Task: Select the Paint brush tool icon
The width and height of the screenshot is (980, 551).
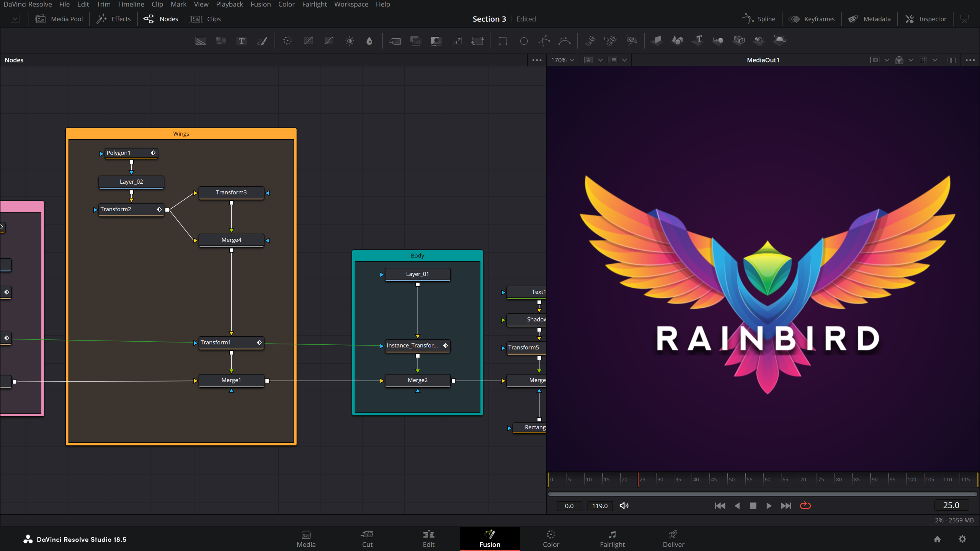Action: click(262, 41)
